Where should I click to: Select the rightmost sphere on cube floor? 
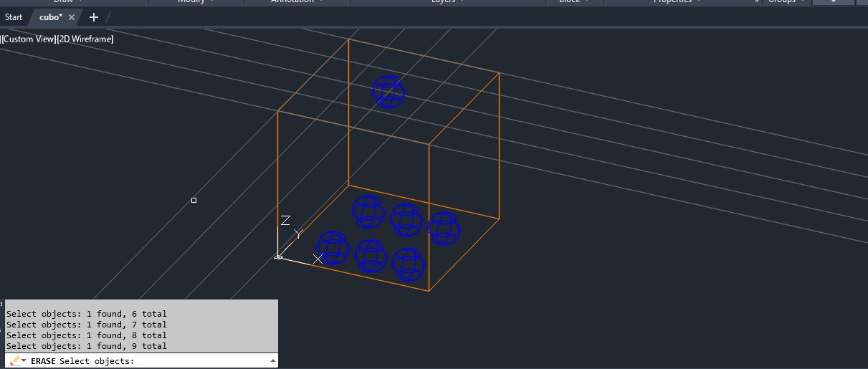click(444, 229)
